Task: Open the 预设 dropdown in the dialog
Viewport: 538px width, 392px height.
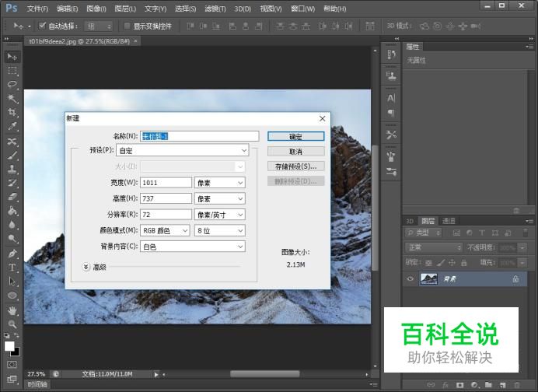Action: (183, 150)
